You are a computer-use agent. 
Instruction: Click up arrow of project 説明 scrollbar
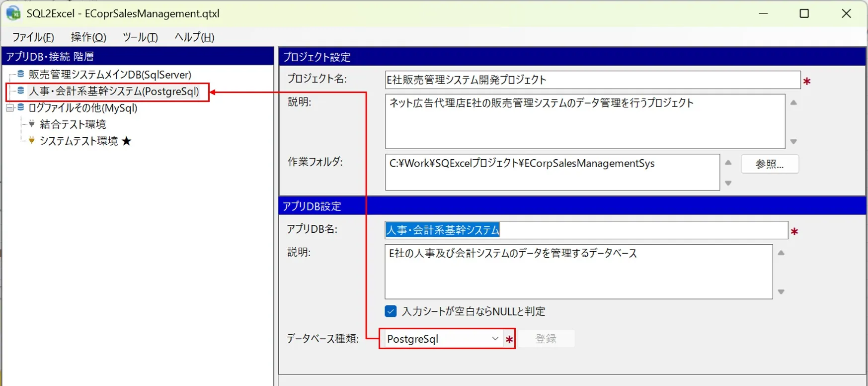(793, 102)
